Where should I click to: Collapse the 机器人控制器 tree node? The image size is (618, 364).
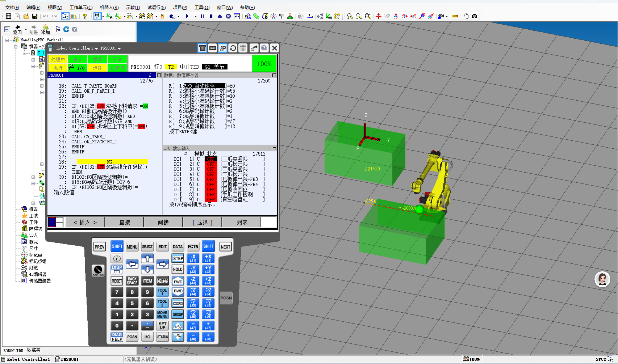tap(16, 46)
